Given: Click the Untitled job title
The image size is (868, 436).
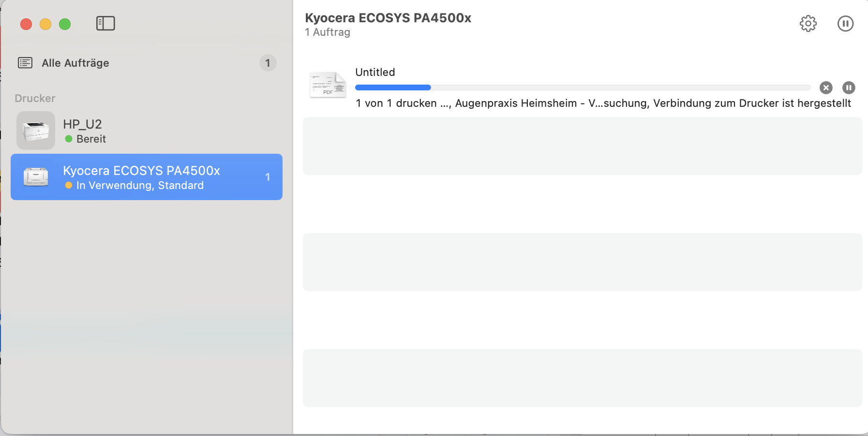Looking at the screenshot, I should pyautogui.click(x=375, y=72).
